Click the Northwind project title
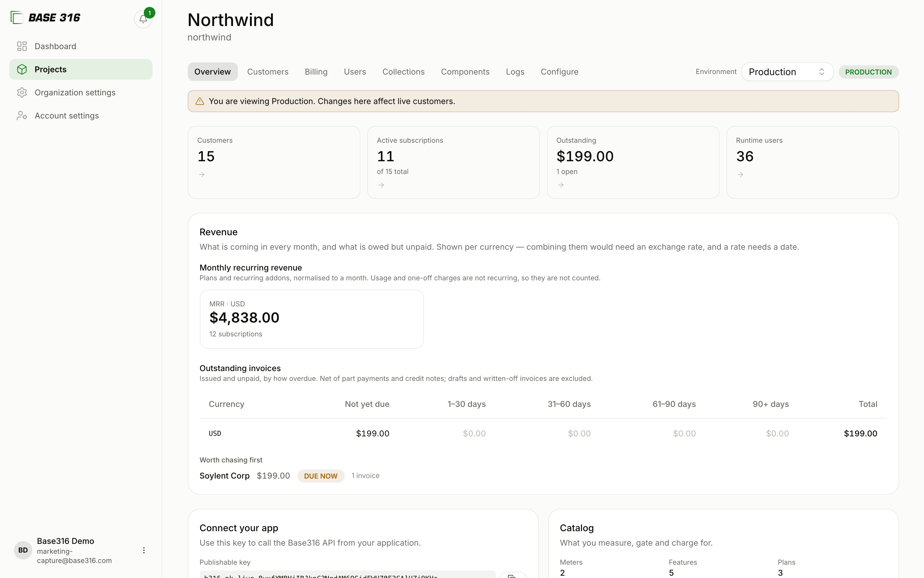Viewport: 924px width, 578px height. [x=231, y=20]
